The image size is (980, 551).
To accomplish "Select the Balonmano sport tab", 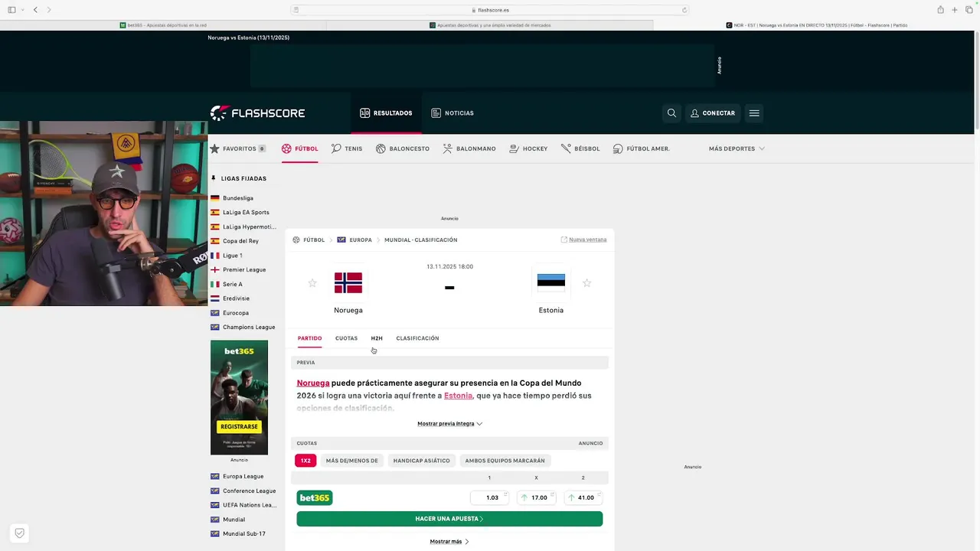I will click(x=469, y=148).
